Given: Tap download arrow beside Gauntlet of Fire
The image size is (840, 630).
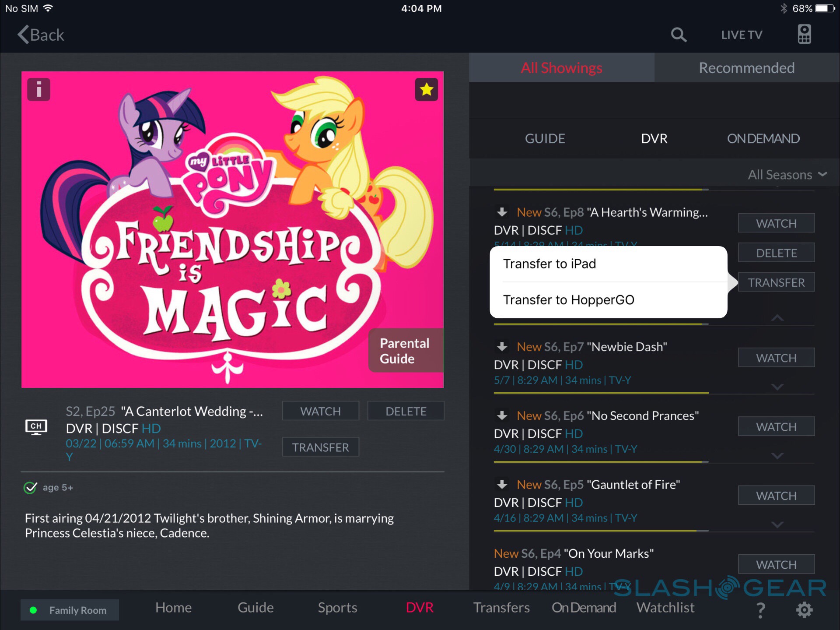Looking at the screenshot, I should coord(502,485).
